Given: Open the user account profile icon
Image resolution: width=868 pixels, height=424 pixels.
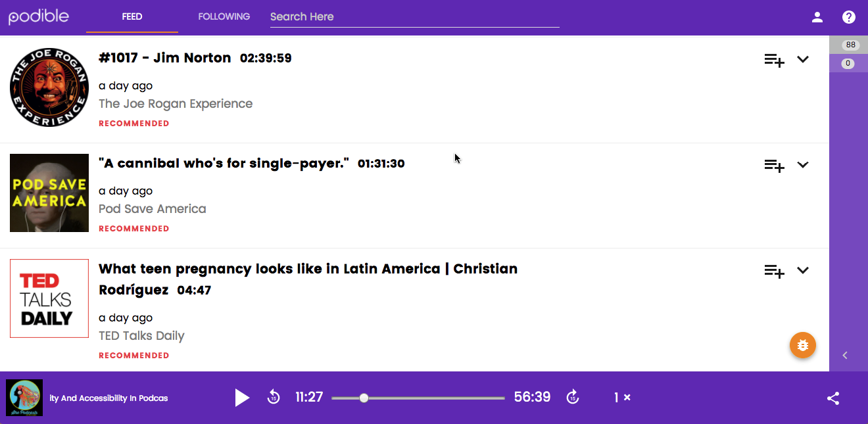Looking at the screenshot, I should coord(817,17).
